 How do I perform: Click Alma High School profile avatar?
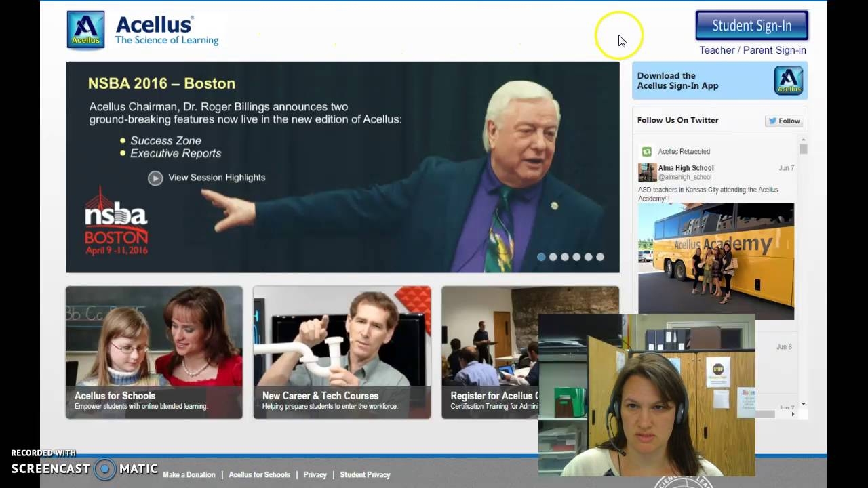647,173
